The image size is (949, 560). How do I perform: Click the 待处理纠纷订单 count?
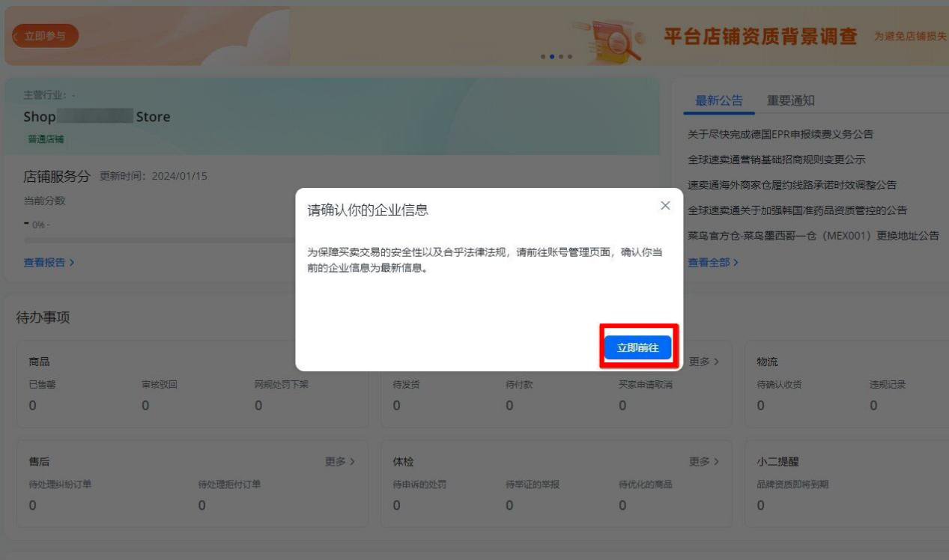click(32, 505)
